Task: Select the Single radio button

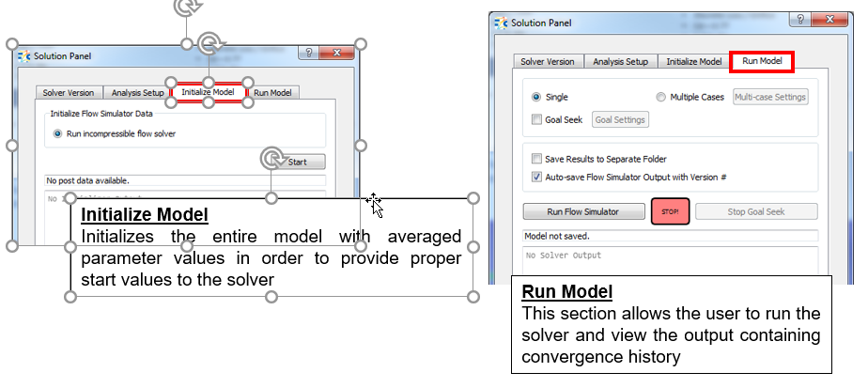Action: coord(536,97)
